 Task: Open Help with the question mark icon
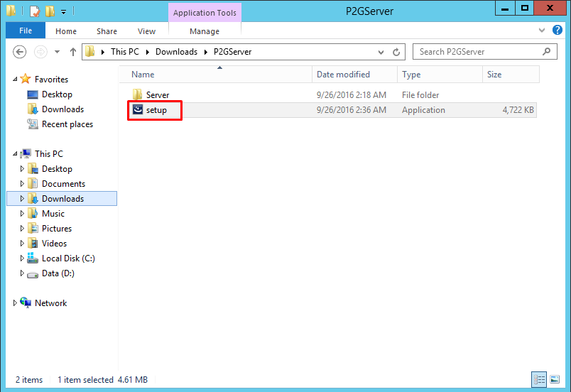pyautogui.click(x=558, y=30)
